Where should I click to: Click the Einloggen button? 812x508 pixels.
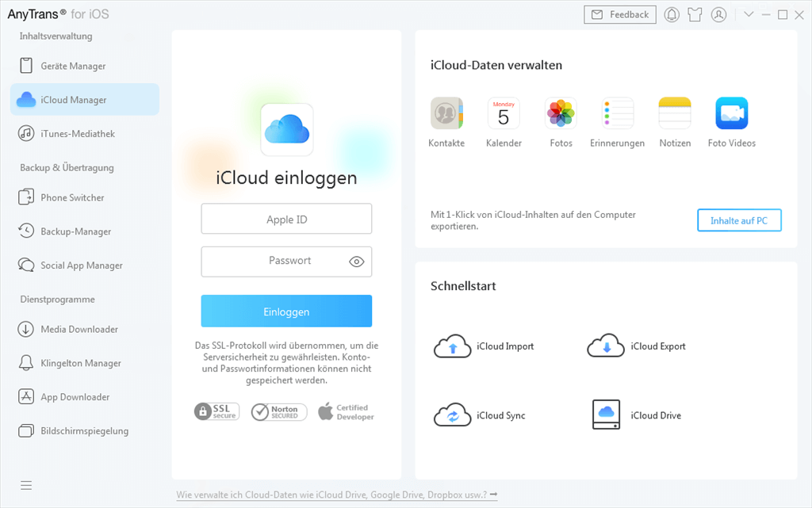[x=286, y=311]
